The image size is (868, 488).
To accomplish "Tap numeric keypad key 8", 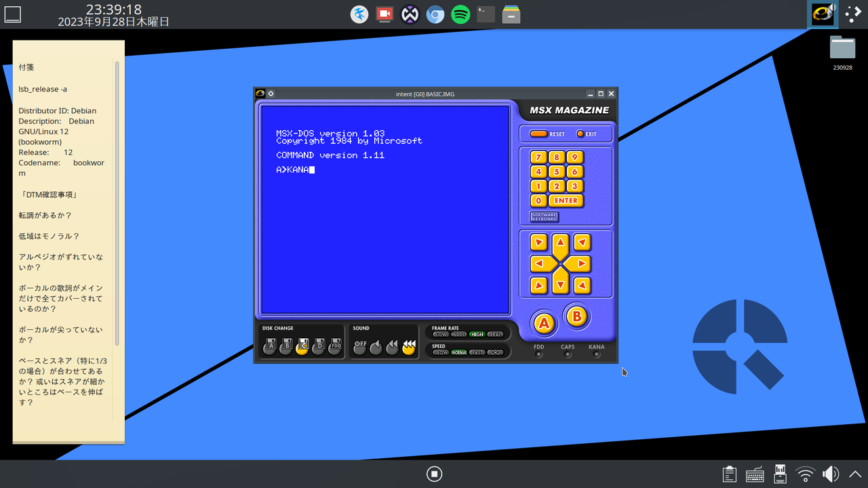I will coord(557,157).
